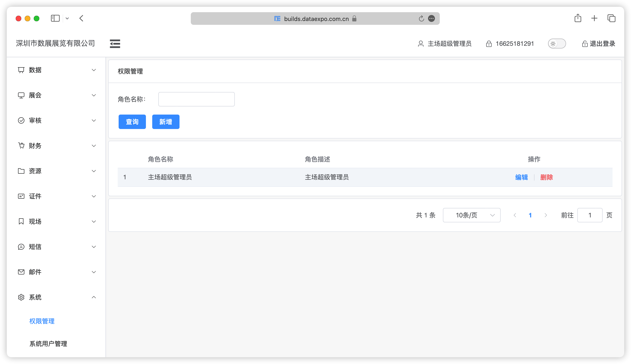631x364 pixels.
Task: Click the 证件 ID card icon
Action: point(21,196)
